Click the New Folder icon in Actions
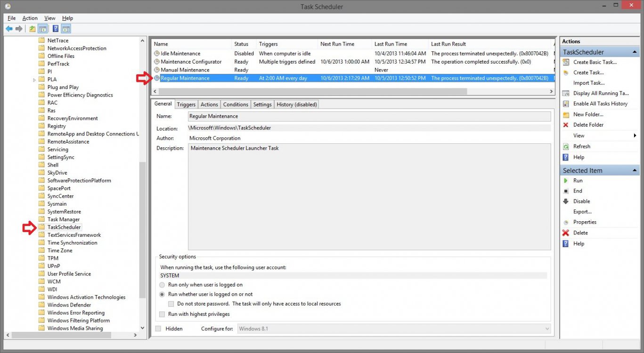Viewport: 644px width, 353px height. (x=566, y=114)
